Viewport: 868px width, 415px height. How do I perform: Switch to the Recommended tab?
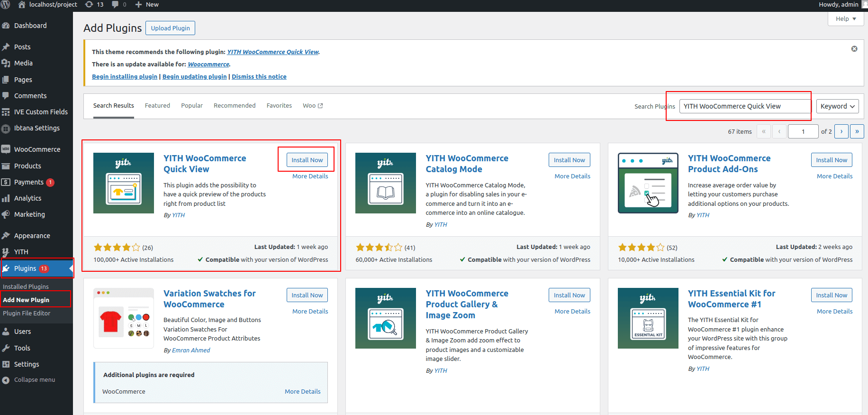(235, 106)
